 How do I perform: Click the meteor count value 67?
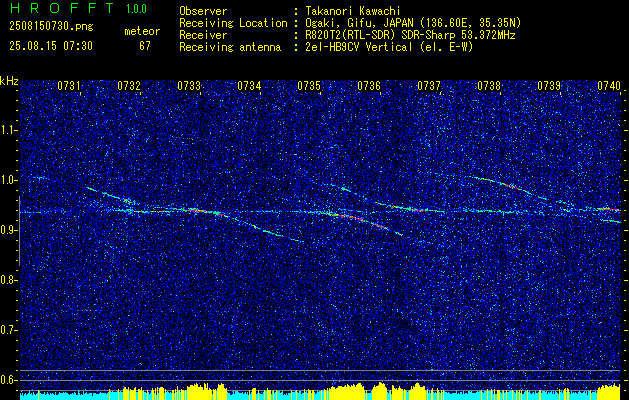tap(145, 46)
